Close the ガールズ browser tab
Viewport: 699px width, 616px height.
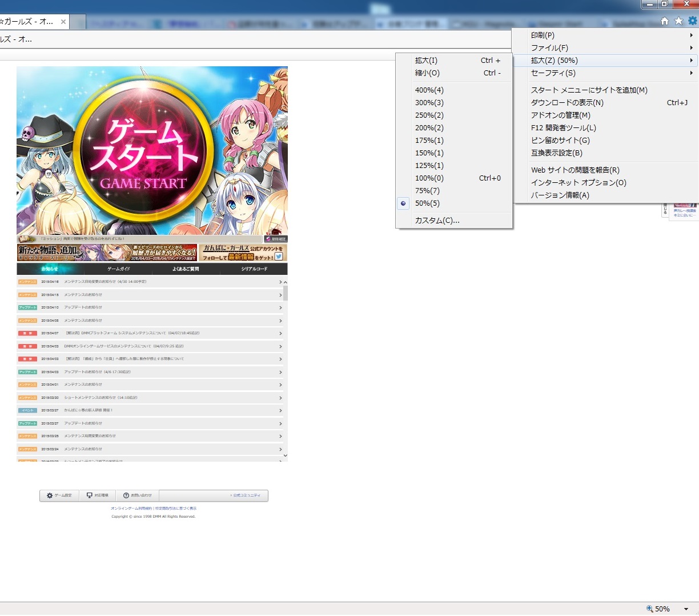click(x=63, y=22)
